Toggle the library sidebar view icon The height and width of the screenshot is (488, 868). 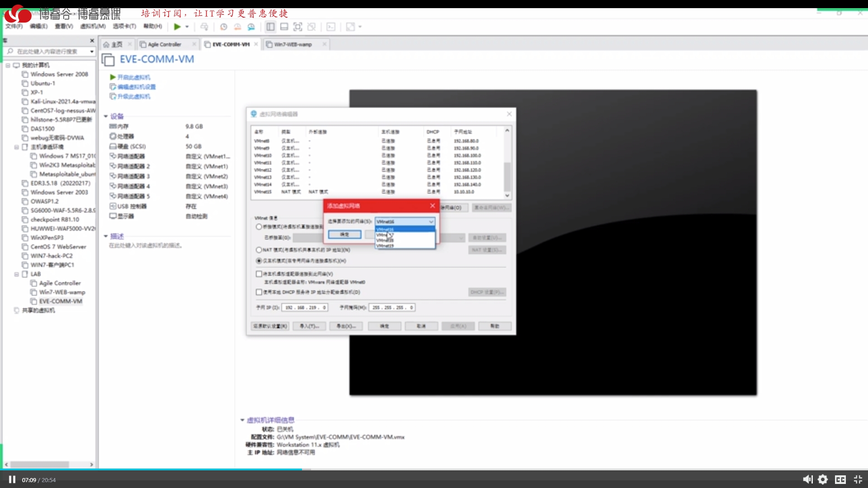point(270,27)
